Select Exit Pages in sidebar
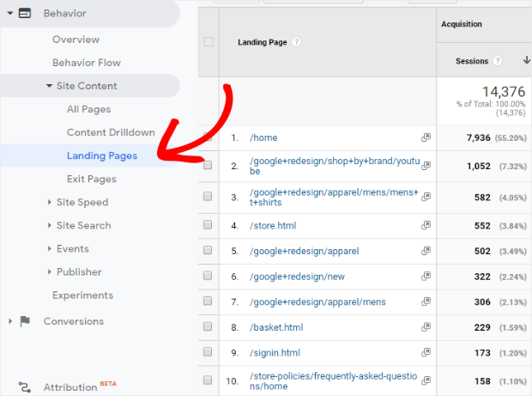The image size is (532, 396). coord(91,179)
